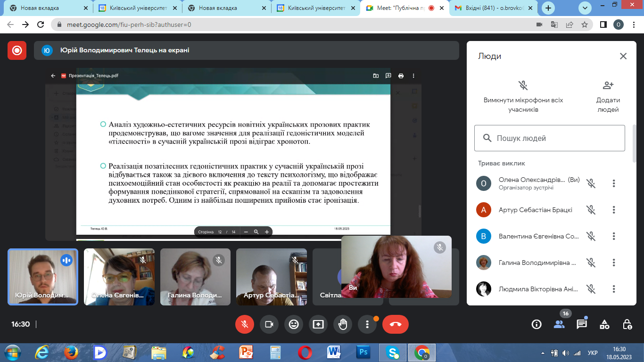The image size is (644, 362).
Task: Toggle the microphone mute button
Action: (245, 324)
